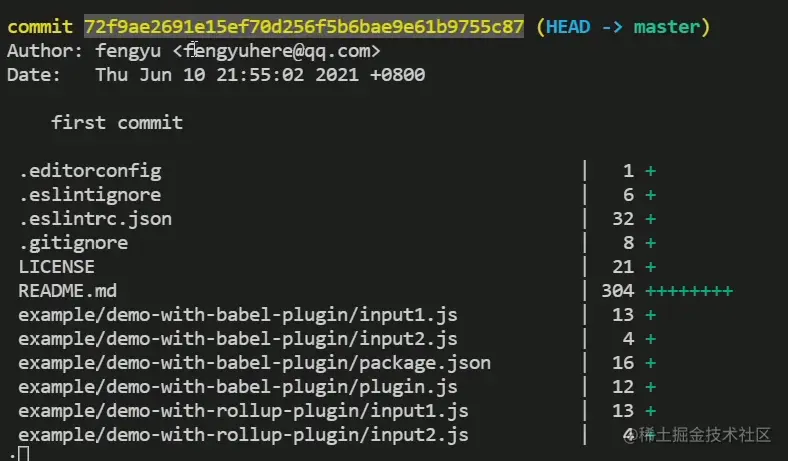788x461 pixels.
Task: Click the babel-plugin package.json path
Action: pos(254,363)
